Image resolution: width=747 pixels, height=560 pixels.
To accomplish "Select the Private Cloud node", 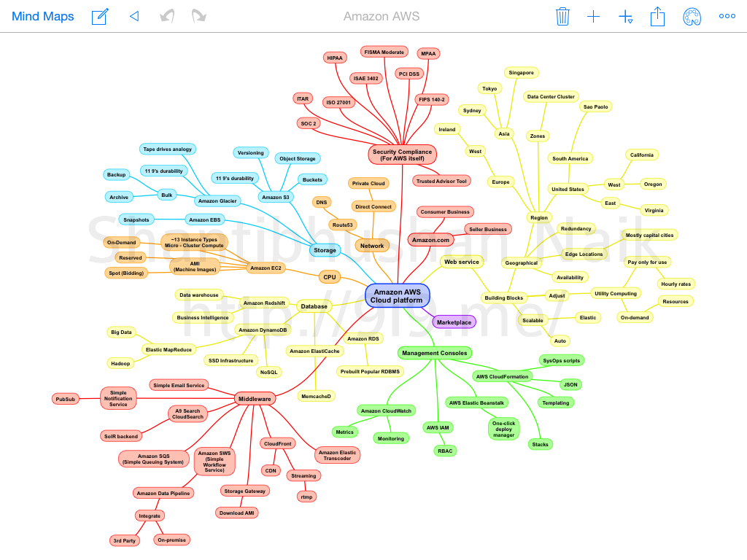I will pyautogui.click(x=368, y=183).
